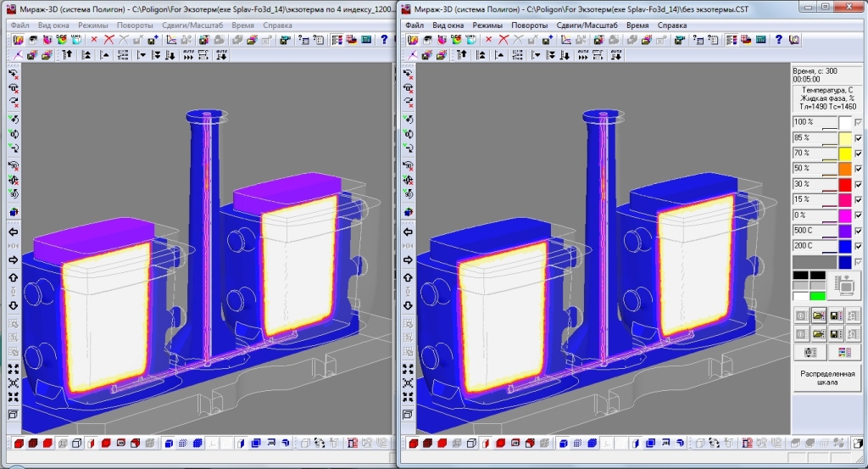The height and width of the screenshot is (469, 868).
Task: Click the up arrow icon in left sidebar
Action: (x=14, y=277)
